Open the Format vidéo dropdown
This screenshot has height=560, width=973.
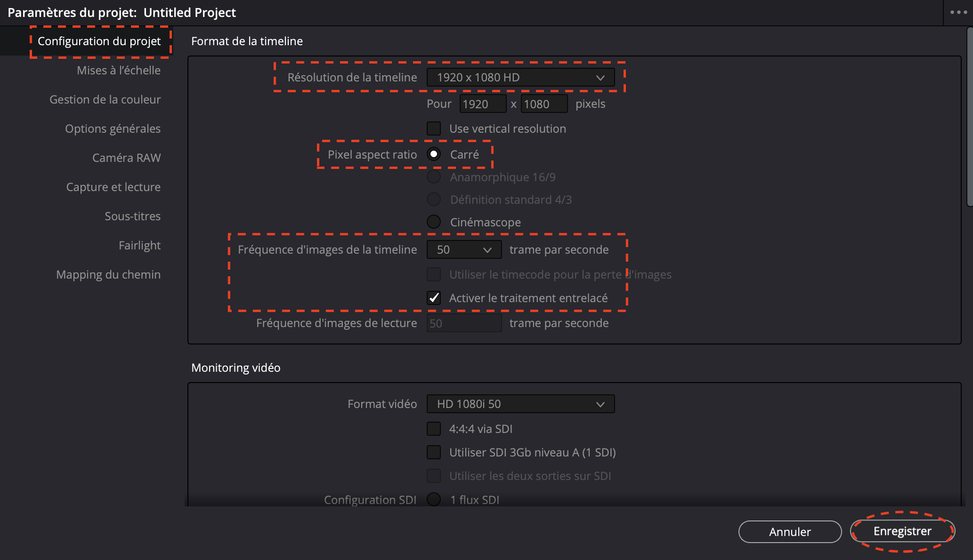pos(520,404)
